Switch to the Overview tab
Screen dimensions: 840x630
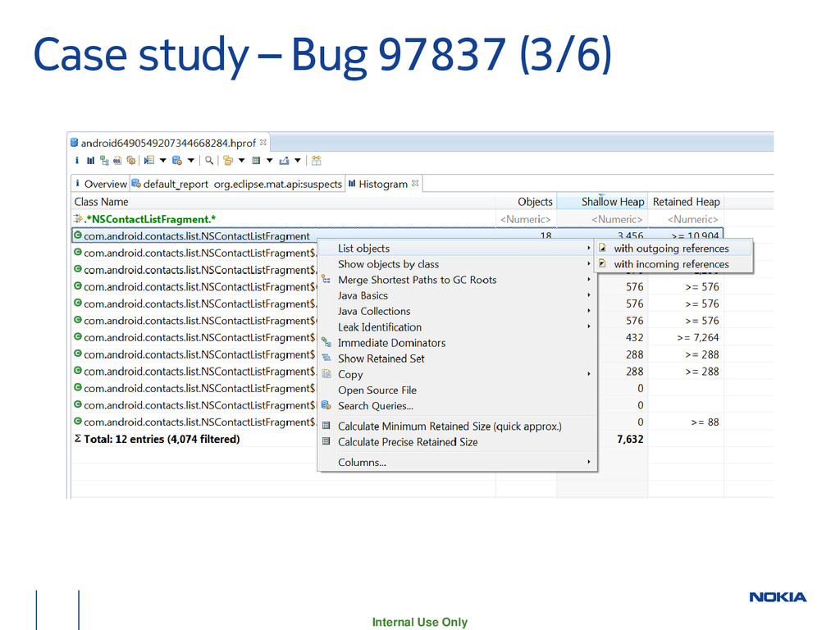coord(105,184)
